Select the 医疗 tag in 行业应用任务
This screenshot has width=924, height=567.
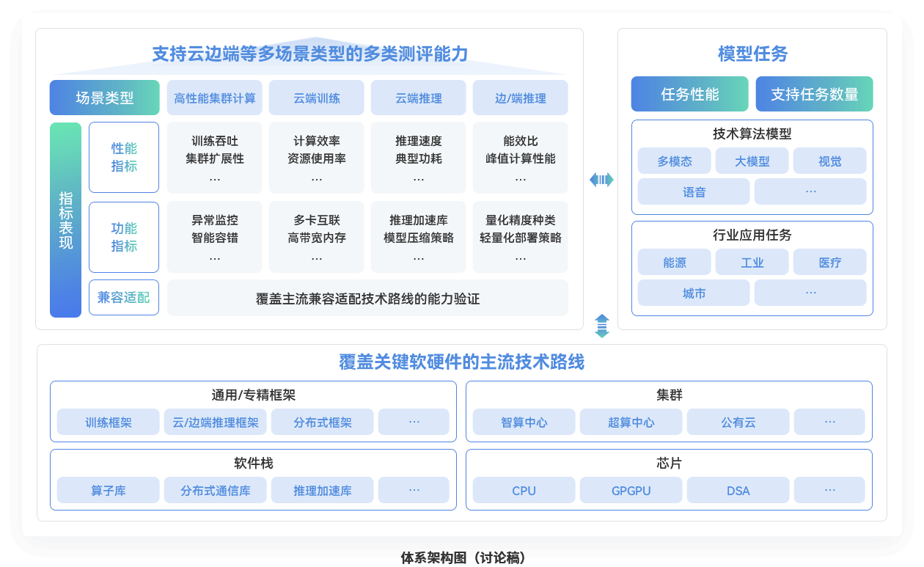point(829,262)
